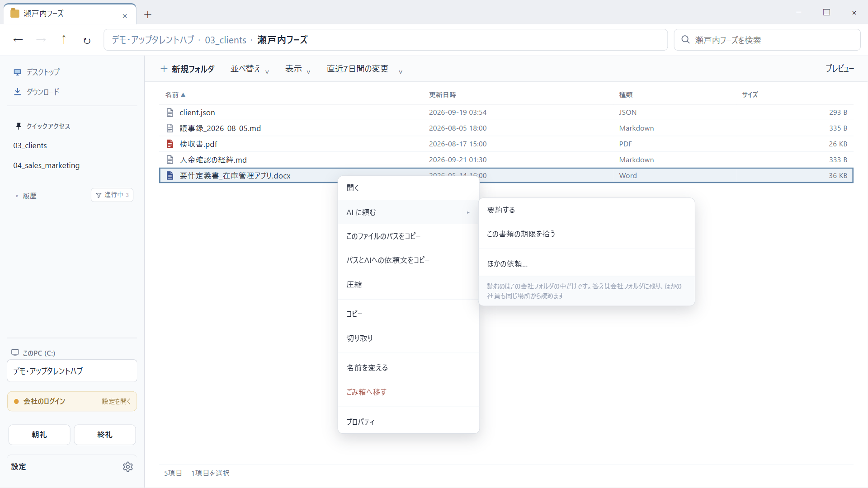
Task: Refresh the folder with the reload icon
Action: pyautogui.click(x=87, y=40)
